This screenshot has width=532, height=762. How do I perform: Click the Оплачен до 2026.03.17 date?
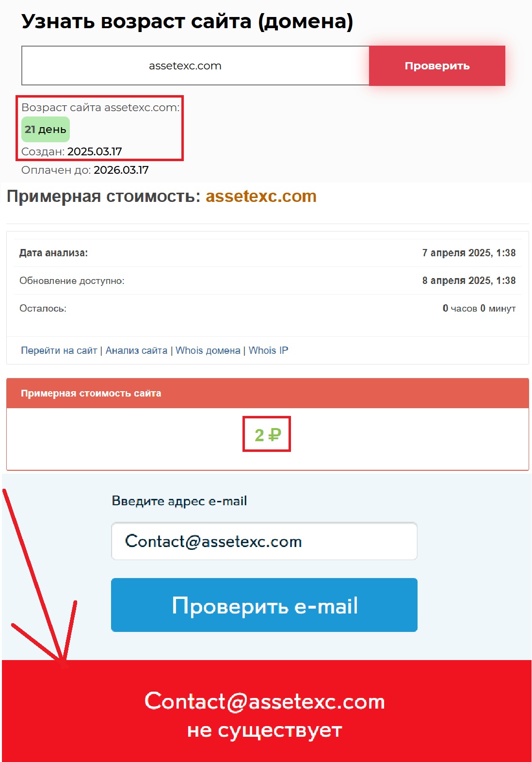click(x=121, y=170)
